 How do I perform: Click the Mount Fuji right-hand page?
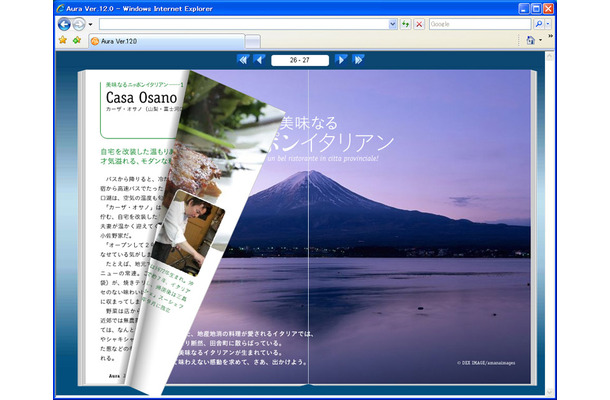(x=419, y=227)
